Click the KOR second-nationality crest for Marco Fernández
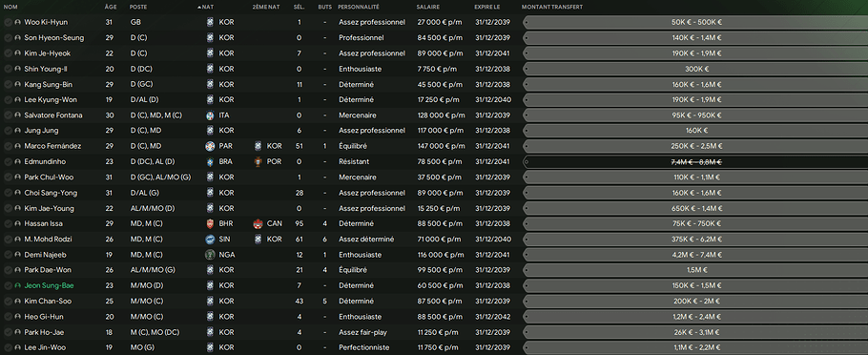868x355 pixels. pos(258,146)
